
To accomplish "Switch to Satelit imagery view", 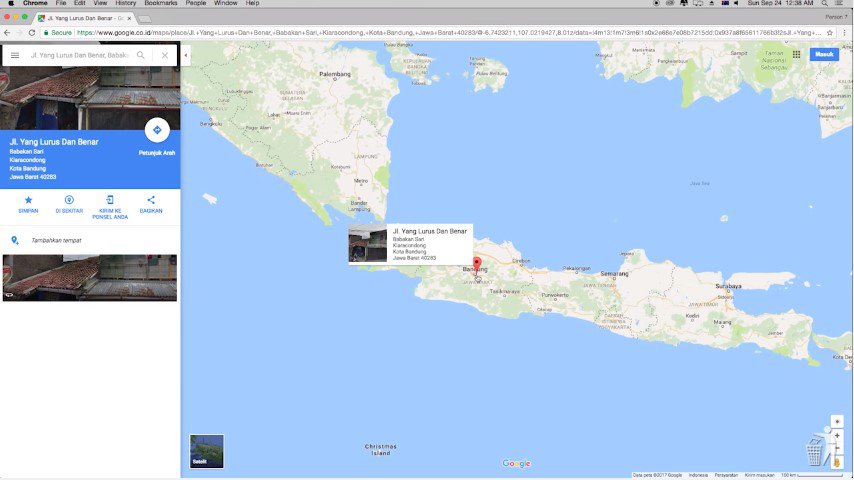I will pyautogui.click(x=206, y=451).
